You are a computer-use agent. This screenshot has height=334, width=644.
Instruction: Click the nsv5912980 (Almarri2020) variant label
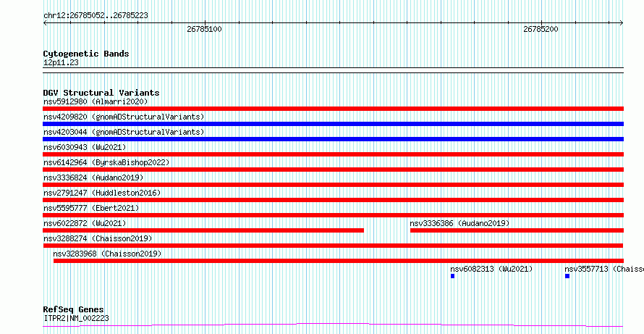tap(96, 101)
